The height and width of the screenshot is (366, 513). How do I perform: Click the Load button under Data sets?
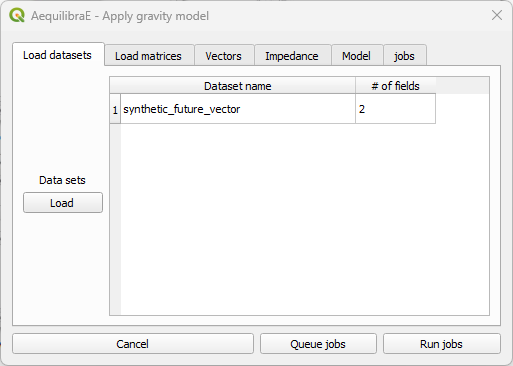(x=63, y=203)
